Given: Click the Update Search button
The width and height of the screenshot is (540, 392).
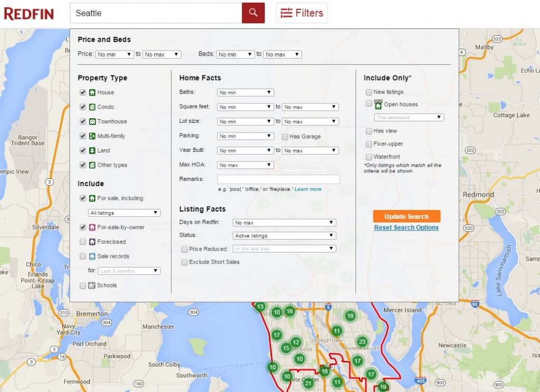Looking at the screenshot, I should [x=406, y=216].
